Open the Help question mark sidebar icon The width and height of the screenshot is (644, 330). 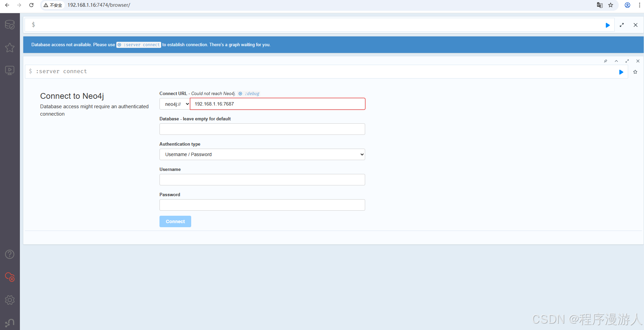pyautogui.click(x=10, y=254)
